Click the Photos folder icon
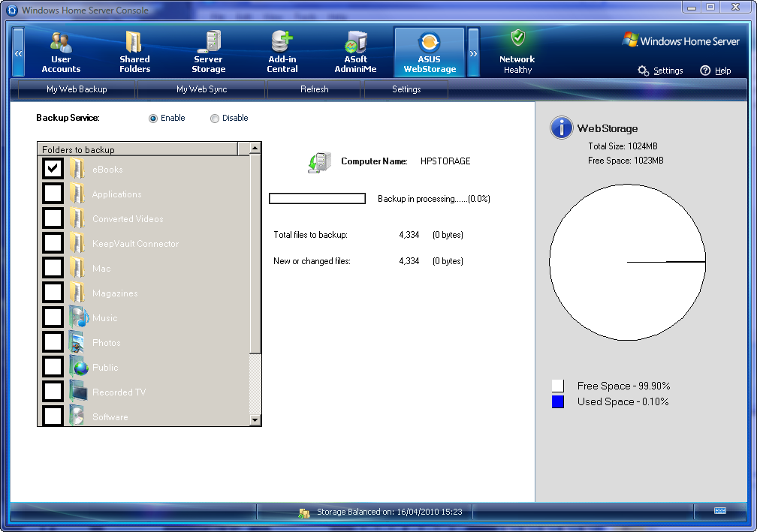The width and height of the screenshot is (757, 532). pyautogui.click(x=77, y=342)
